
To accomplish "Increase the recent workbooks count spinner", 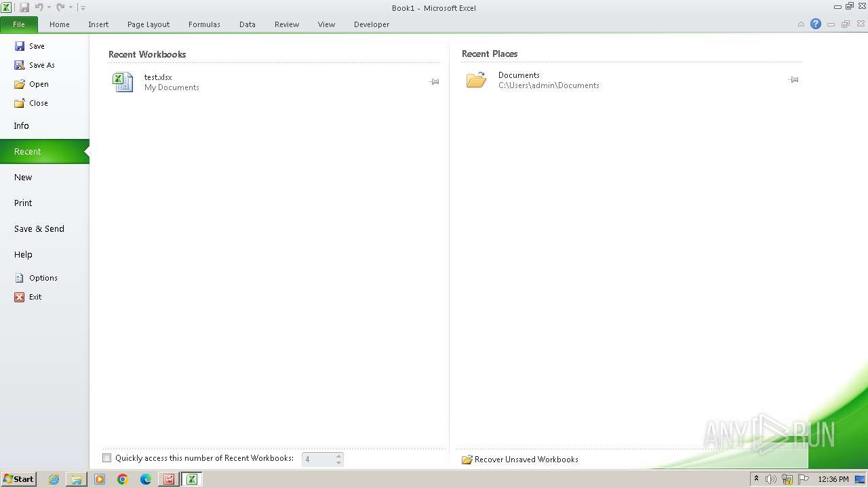I will click(x=339, y=455).
